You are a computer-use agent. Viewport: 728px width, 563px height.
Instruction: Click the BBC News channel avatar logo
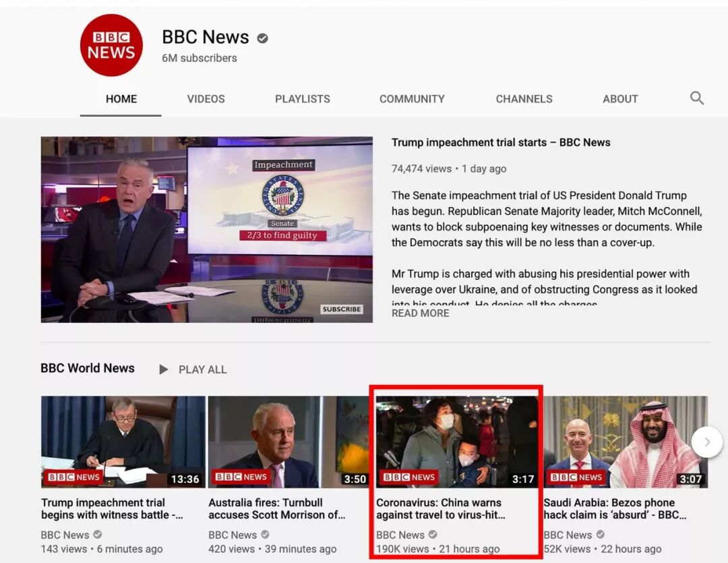(111, 45)
